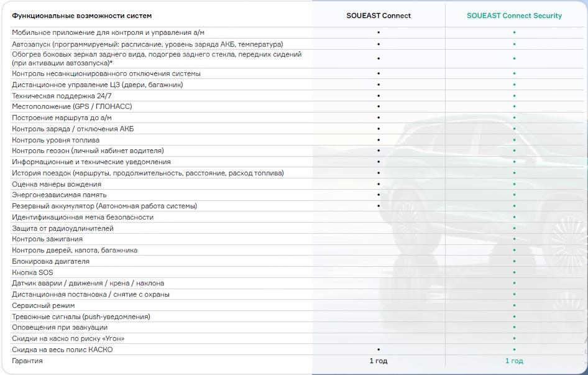Select "Построение маршрута до а/м" row label

[62, 118]
